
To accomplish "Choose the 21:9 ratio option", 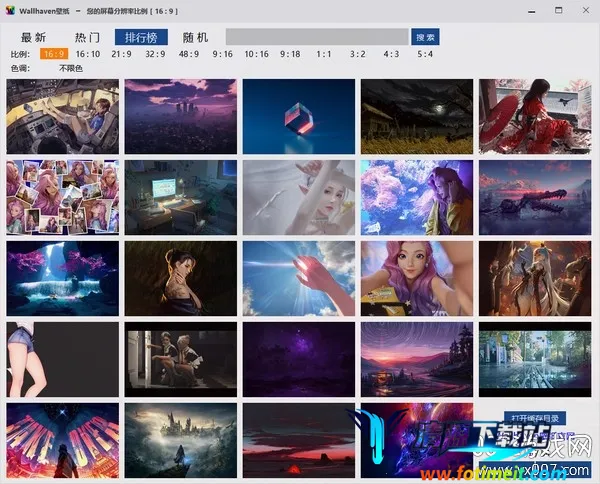I will pyautogui.click(x=121, y=54).
